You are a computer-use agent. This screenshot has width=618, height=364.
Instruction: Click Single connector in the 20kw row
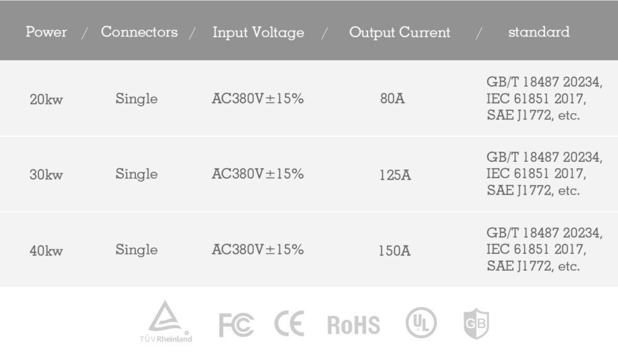[x=137, y=99]
